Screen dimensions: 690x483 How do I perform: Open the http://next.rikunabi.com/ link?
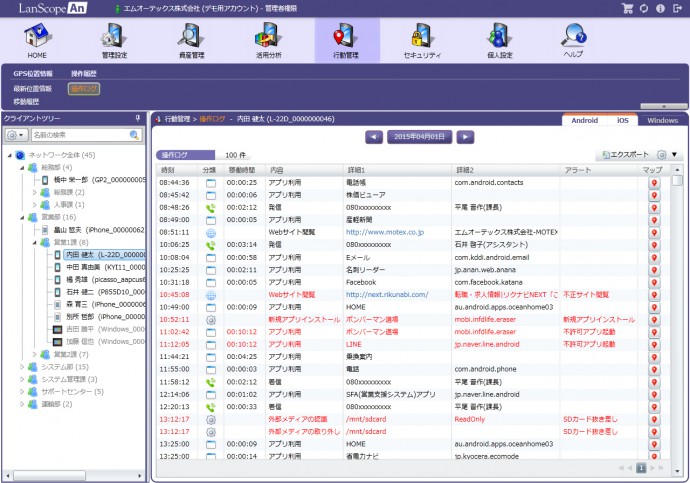click(x=387, y=295)
